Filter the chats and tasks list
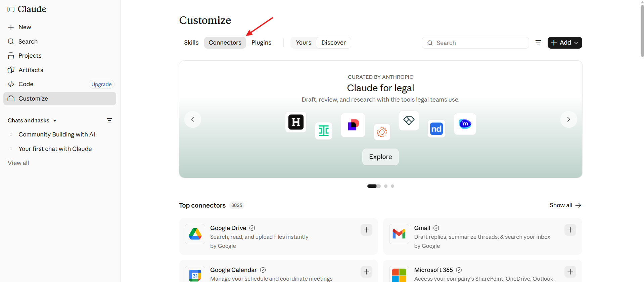 click(x=109, y=120)
